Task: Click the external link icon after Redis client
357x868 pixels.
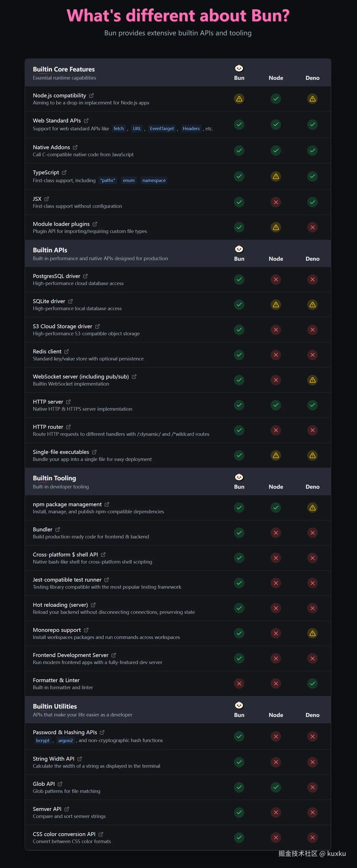Action: coord(67,352)
